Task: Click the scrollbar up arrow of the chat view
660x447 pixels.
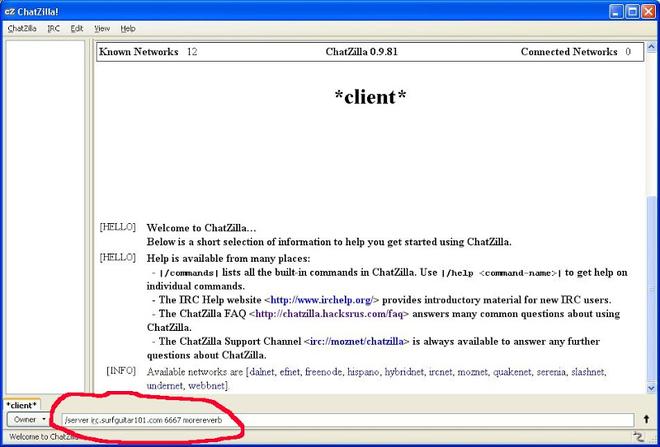Action: tap(651, 46)
